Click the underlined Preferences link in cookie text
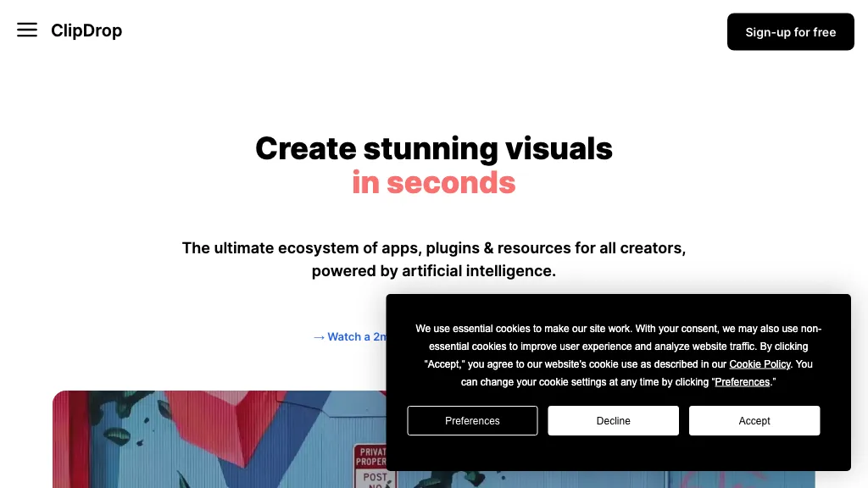Image resolution: width=868 pixels, height=488 pixels. [x=742, y=382]
